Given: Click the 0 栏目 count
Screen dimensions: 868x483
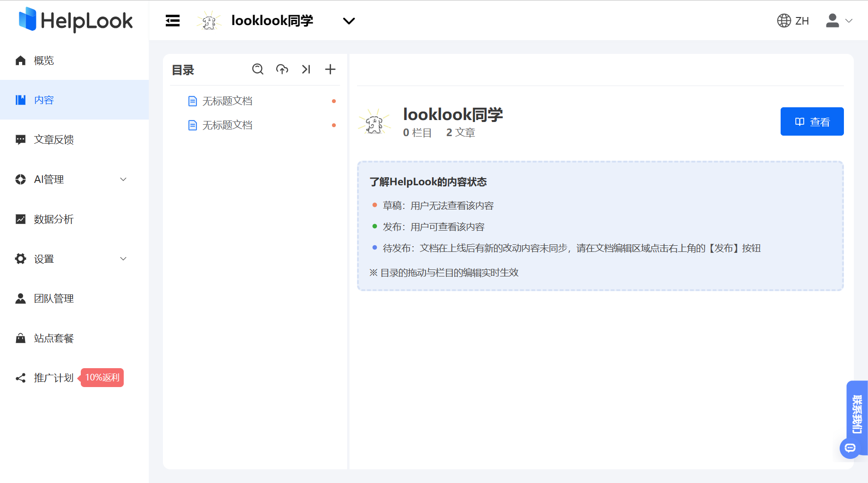Looking at the screenshot, I should pyautogui.click(x=417, y=133).
